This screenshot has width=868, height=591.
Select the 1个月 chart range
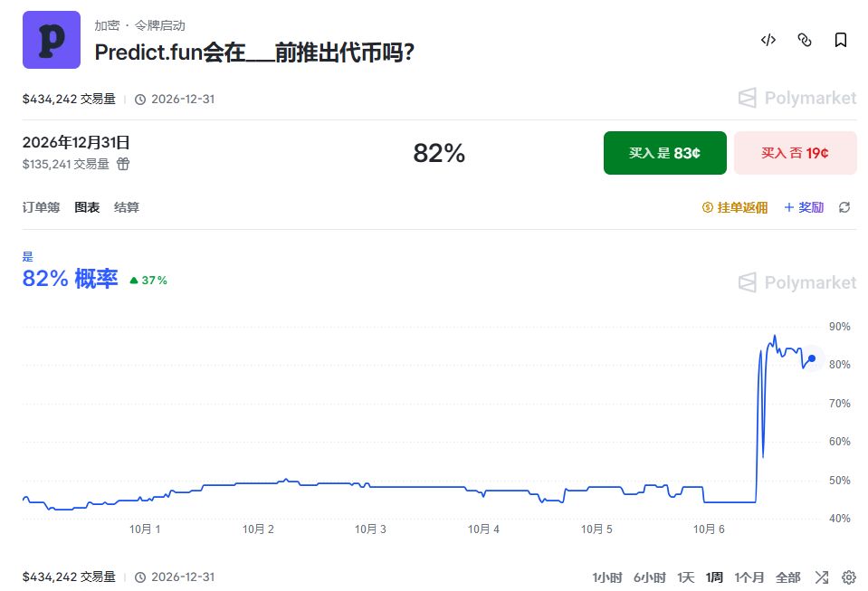[749, 577]
